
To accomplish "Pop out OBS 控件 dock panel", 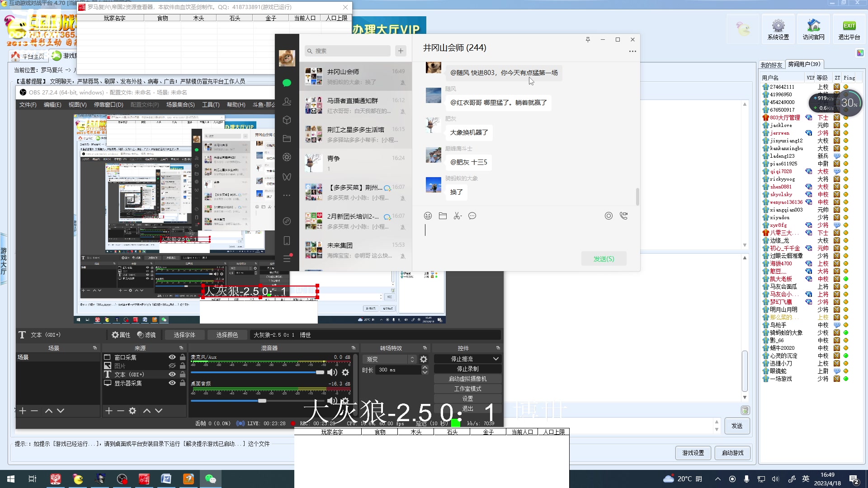I will (x=498, y=348).
